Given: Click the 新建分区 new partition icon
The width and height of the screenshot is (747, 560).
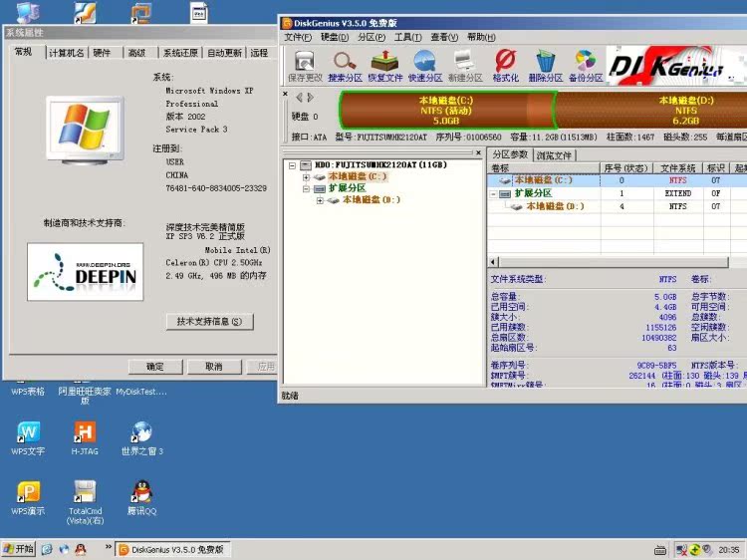Looking at the screenshot, I should click(465, 66).
